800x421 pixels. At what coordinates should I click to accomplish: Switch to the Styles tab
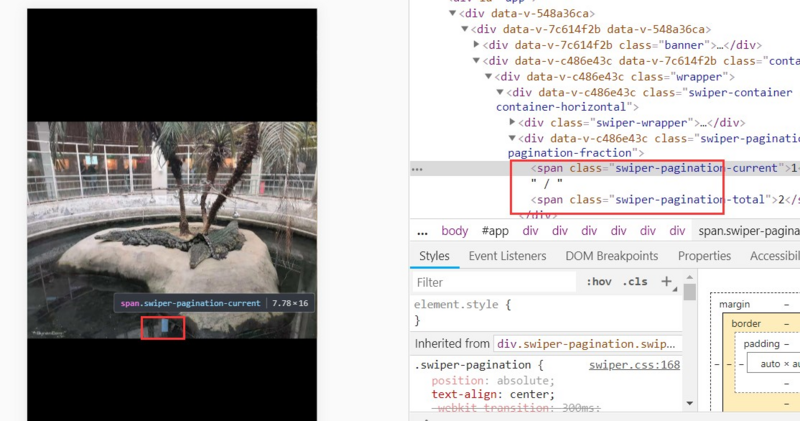pos(434,256)
